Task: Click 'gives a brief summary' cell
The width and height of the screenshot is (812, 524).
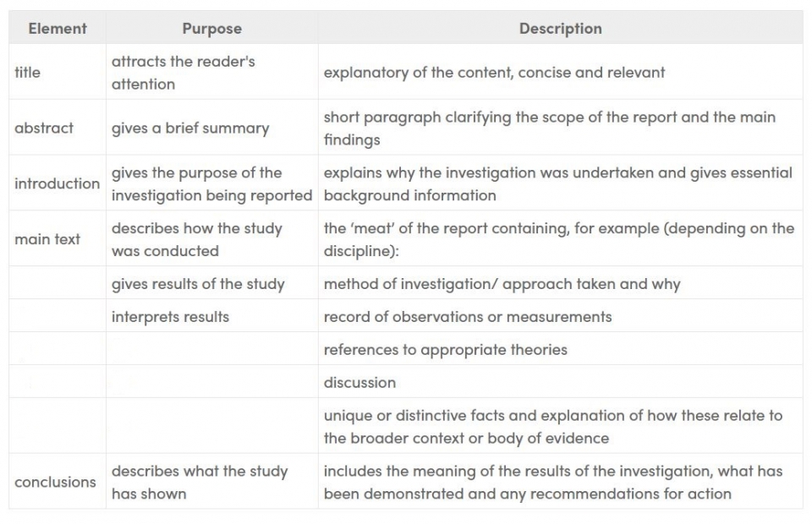Action: pyautogui.click(x=211, y=128)
